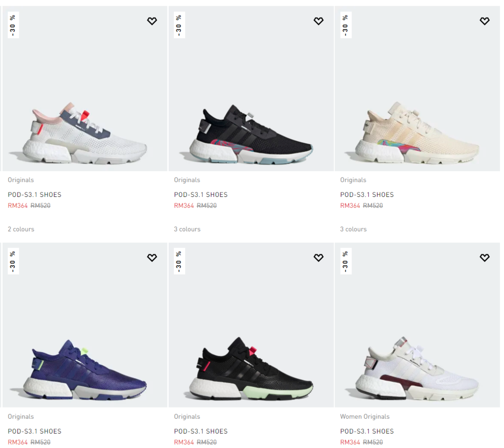Save the Women Originals white shoe to wishlist

point(485,258)
